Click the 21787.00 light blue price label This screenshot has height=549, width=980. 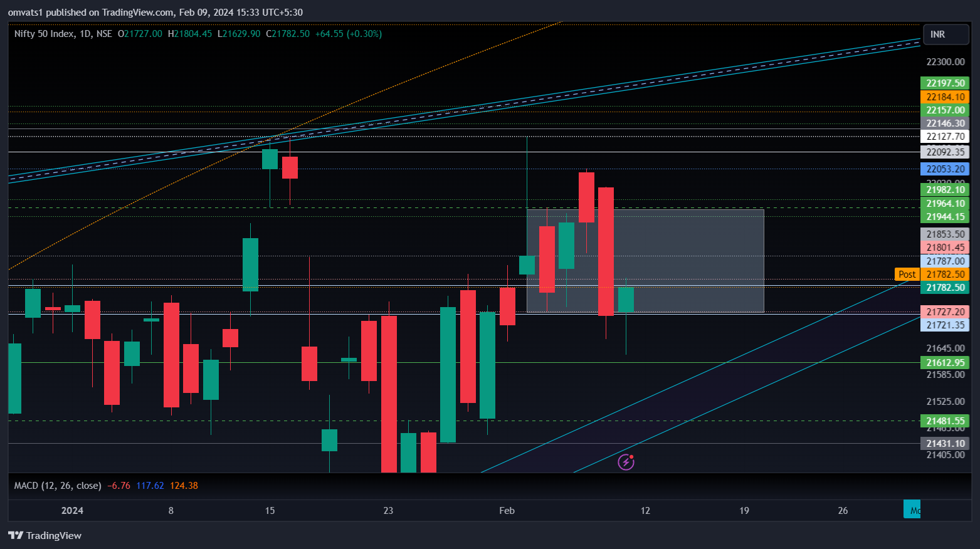pos(946,261)
